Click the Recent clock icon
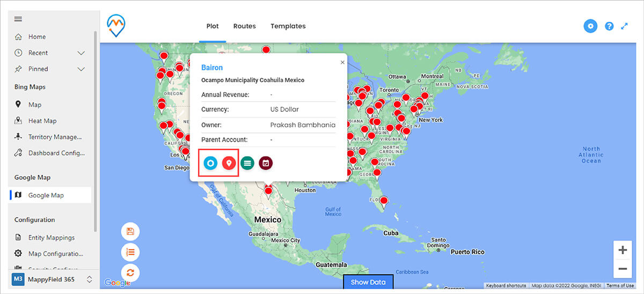This screenshot has height=294, width=644. pos(18,53)
